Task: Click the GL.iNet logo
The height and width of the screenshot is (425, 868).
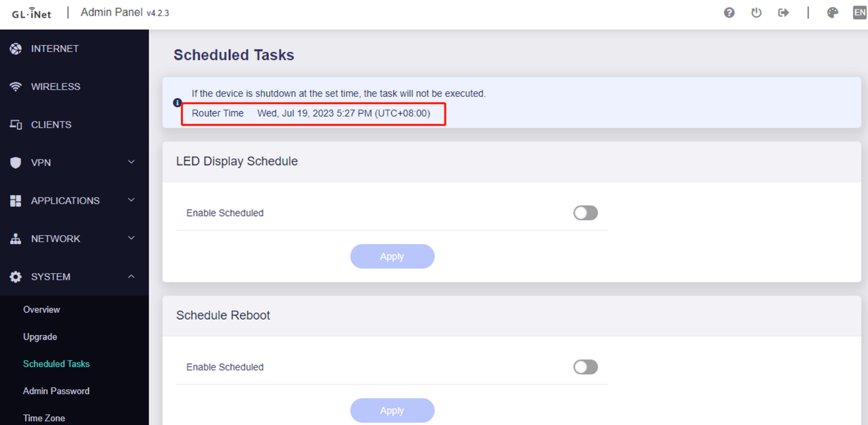Action: (32, 13)
